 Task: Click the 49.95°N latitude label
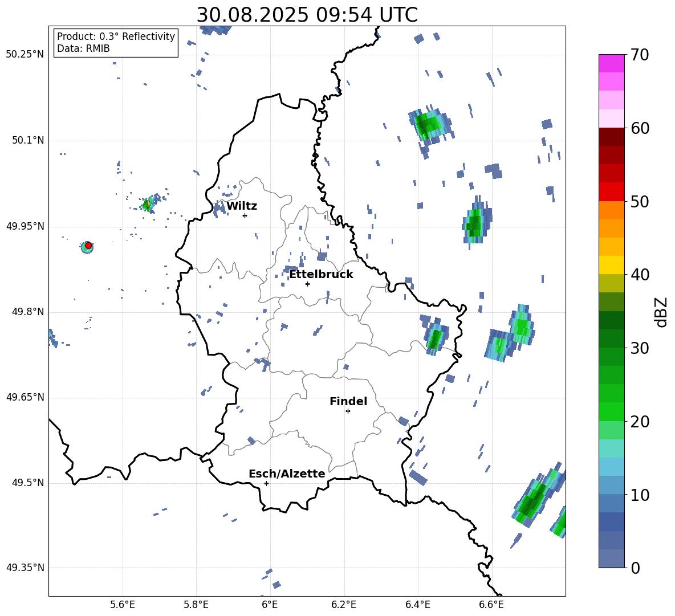click(x=25, y=226)
